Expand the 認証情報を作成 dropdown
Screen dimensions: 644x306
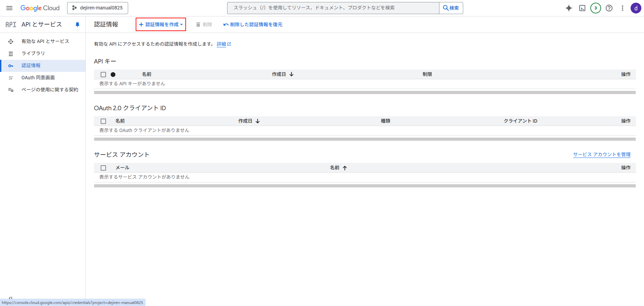(161, 25)
